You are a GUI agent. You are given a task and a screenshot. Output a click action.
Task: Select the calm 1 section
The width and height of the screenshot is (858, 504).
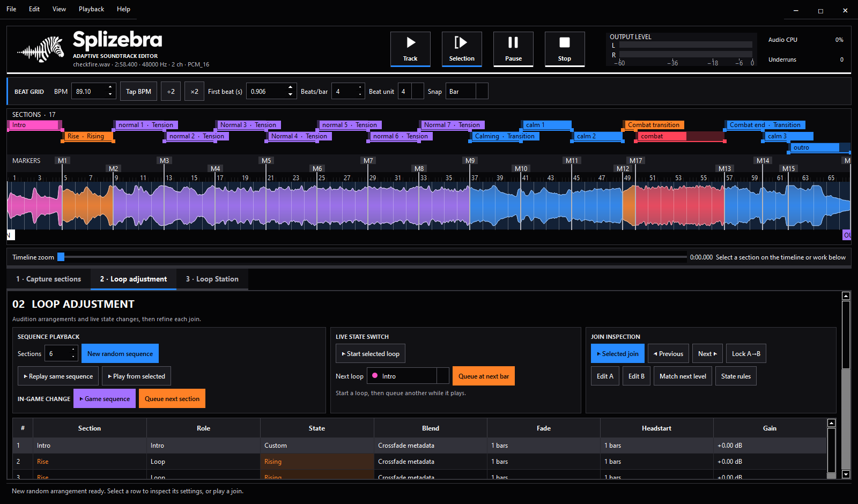click(546, 125)
